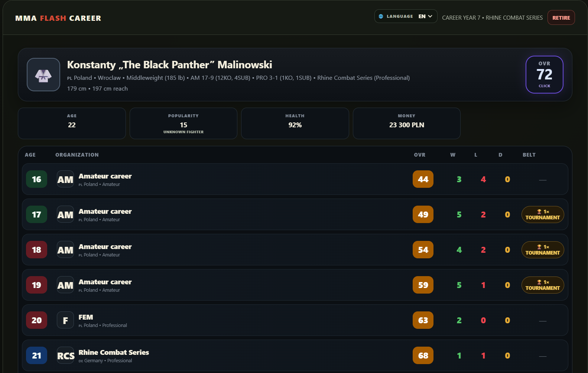Click the RCS organization logo badge

click(65, 356)
